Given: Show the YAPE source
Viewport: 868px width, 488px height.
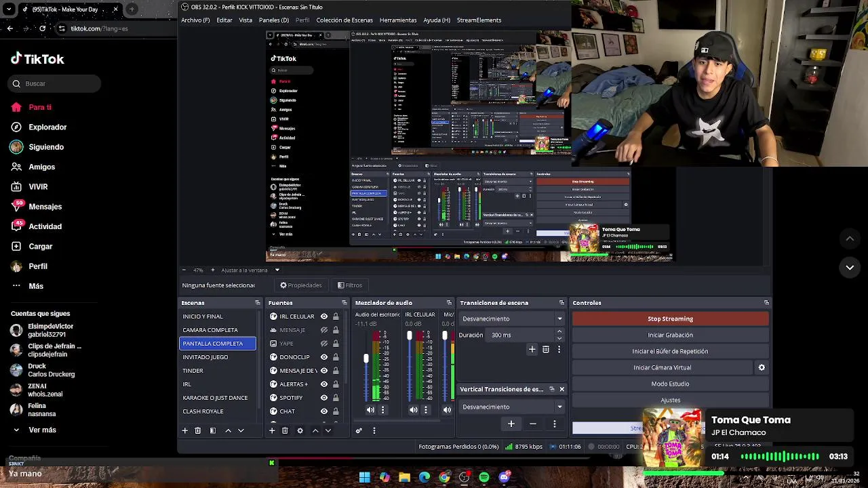Looking at the screenshot, I should [x=324, y=344].
